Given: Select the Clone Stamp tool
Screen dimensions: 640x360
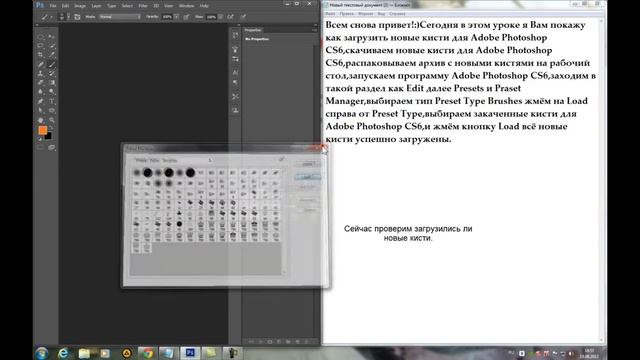Looking at the screenshot, I should point(40,73).
